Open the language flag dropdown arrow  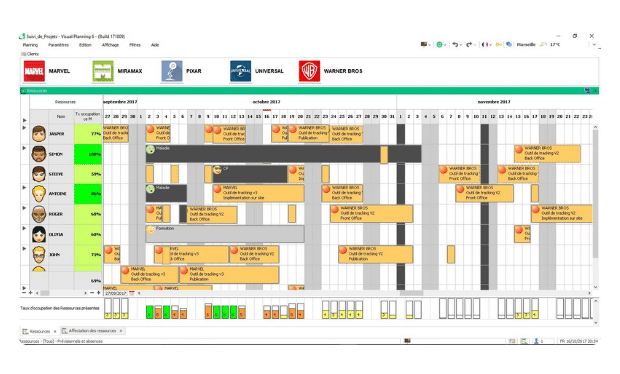coord(491,45)
